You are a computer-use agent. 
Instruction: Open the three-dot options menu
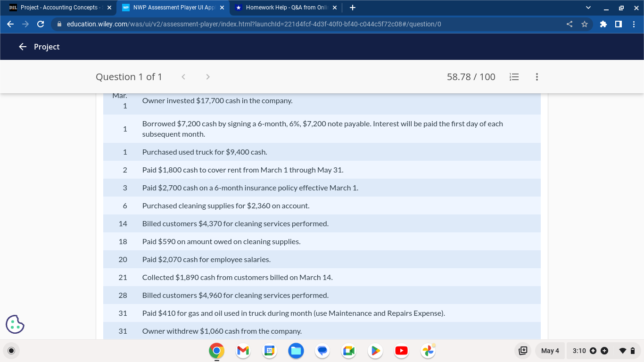(x=537, y=77)
